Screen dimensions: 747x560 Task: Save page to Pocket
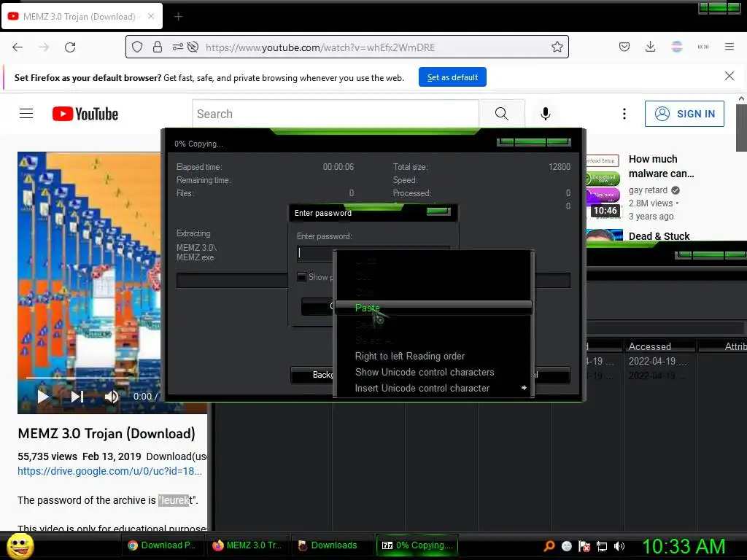[624, 47]
